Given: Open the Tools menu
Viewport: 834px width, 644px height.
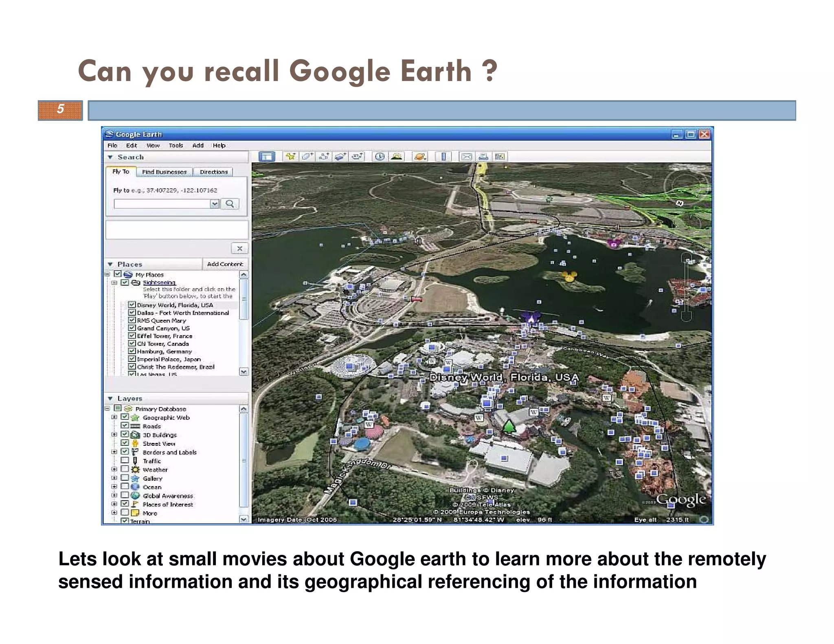Looking at the screenshot, I should (x=176, y=145).
